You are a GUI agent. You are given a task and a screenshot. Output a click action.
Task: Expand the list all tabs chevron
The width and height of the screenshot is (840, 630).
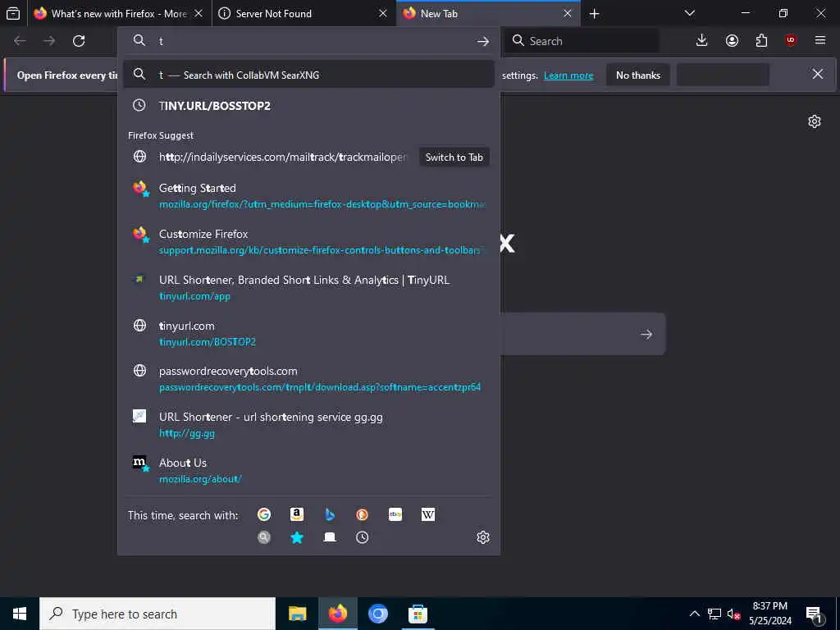(x=689, y=13)
